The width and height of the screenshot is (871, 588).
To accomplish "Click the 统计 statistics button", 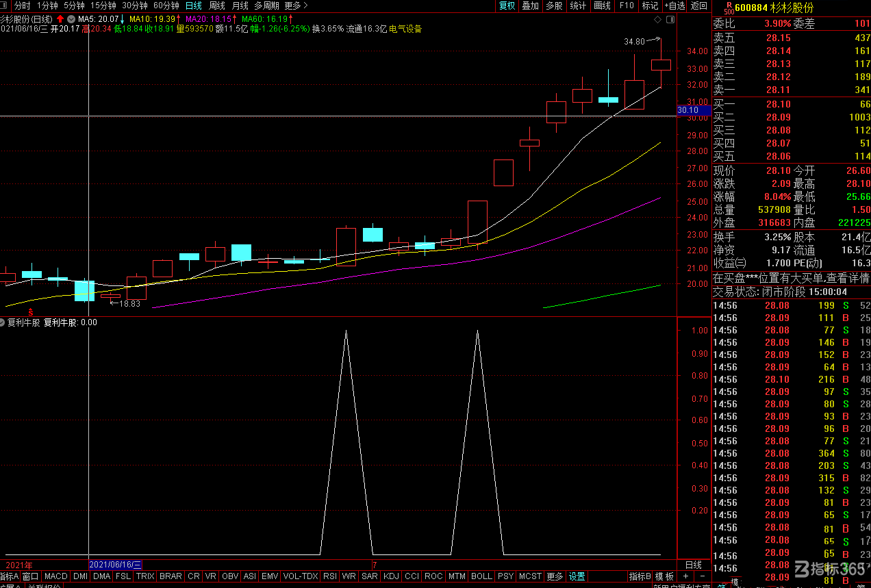I will click(578, 5).
